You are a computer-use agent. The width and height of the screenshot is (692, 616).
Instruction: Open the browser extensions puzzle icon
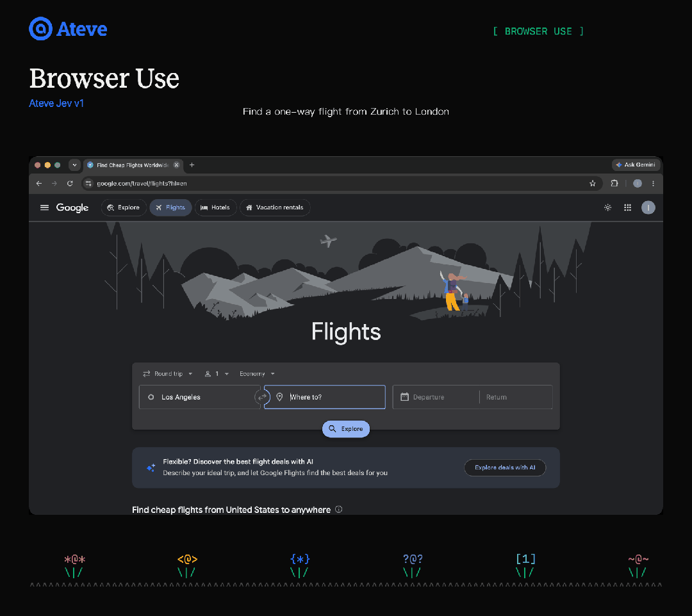click(614, 183)
